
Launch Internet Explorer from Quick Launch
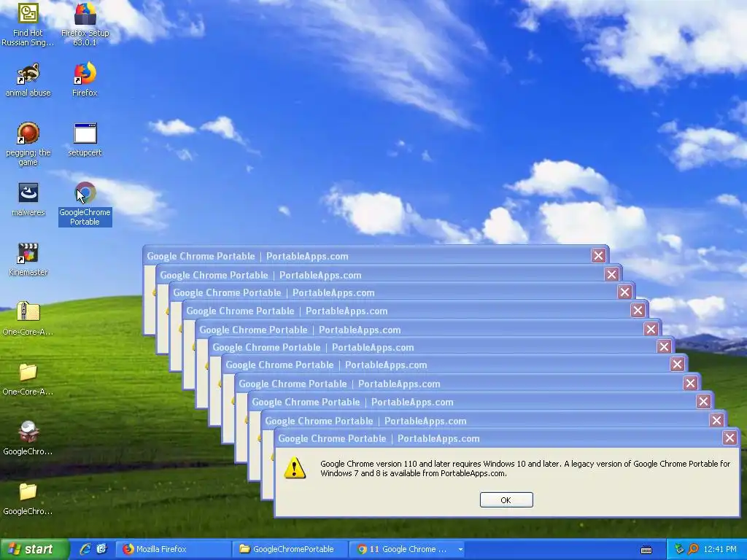pos(85,549)
